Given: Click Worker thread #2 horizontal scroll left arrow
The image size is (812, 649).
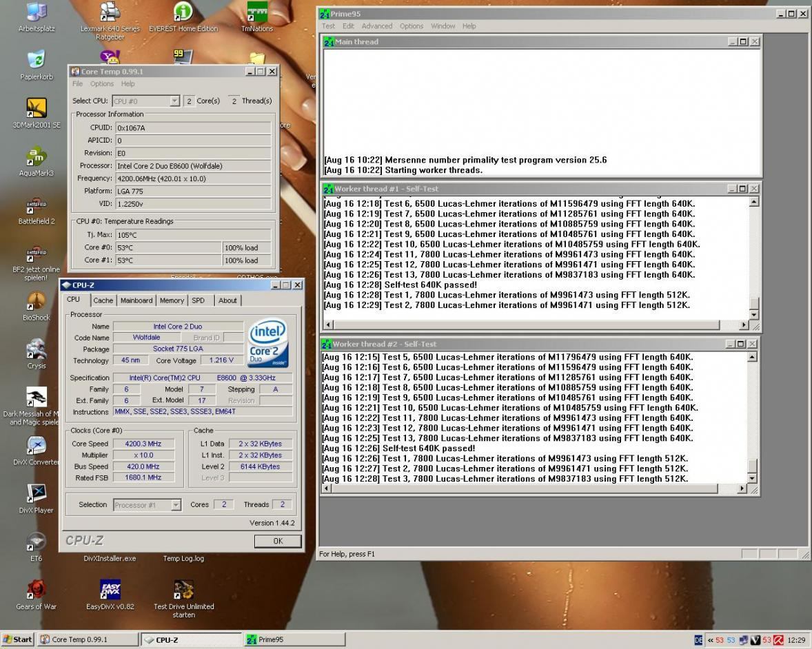Looking at the screenshot, I should click(x=327, y=488).
